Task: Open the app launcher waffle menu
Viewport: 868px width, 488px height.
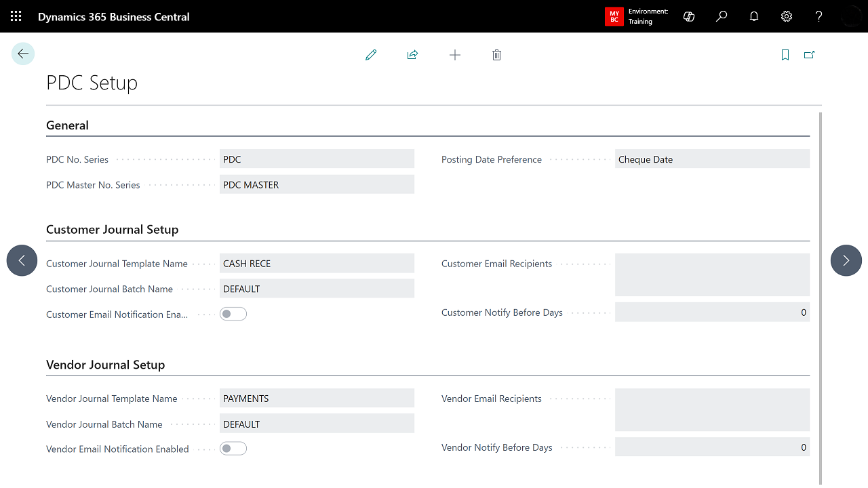Action: click(x=16, y=16)
